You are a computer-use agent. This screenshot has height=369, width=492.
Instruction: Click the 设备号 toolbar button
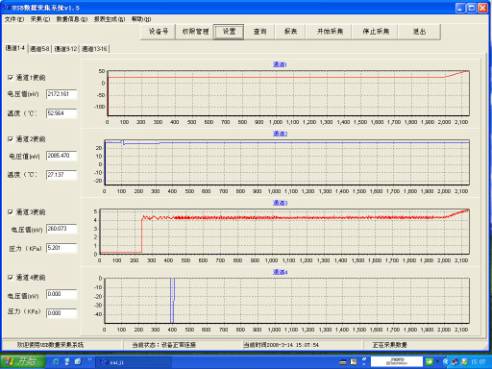158,32
